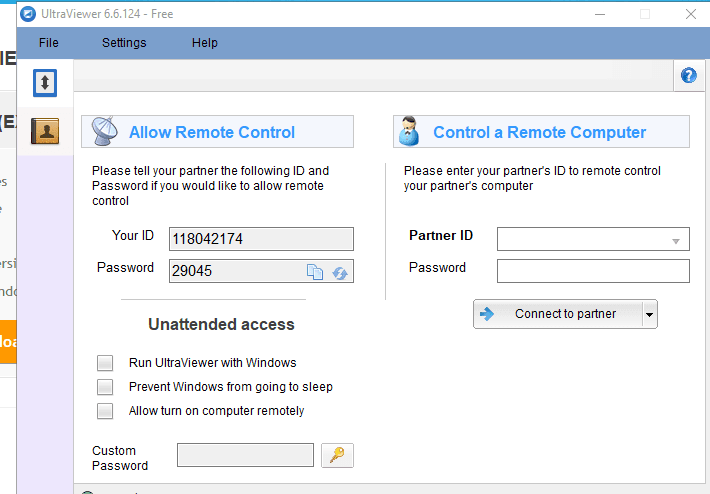Copy the password using the copy icon
The width and height of the screenshot is (710, 494).
click(315, 272)
